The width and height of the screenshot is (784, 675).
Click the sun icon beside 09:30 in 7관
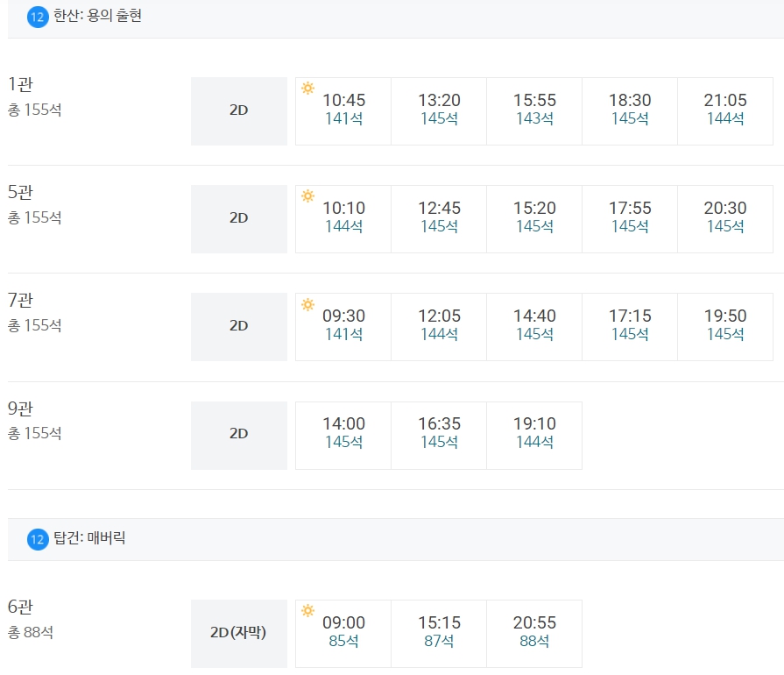(x=307, y=305)
